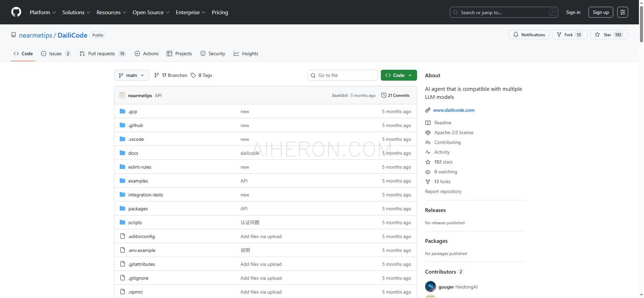This screenshot has height=298, width=644.
Task: Open the packages folder
Action: [138, 209]
